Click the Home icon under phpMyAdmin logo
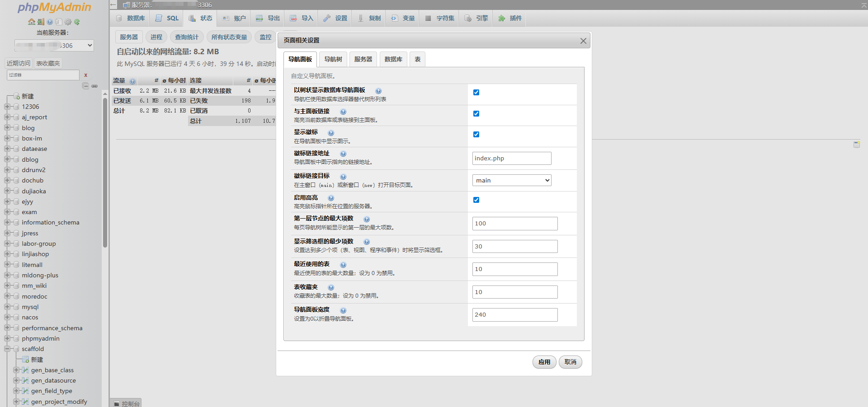868x407 pixels. click(31, 22)
